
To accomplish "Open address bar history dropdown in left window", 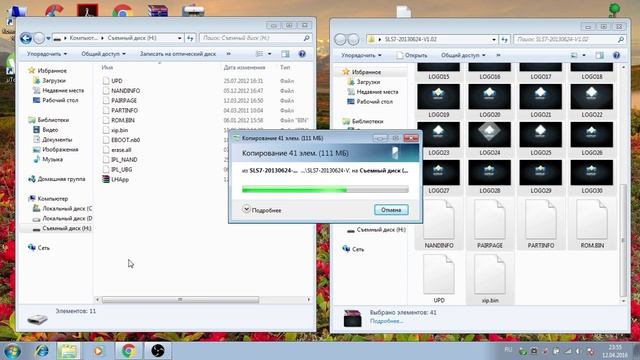I will [180, 38].
